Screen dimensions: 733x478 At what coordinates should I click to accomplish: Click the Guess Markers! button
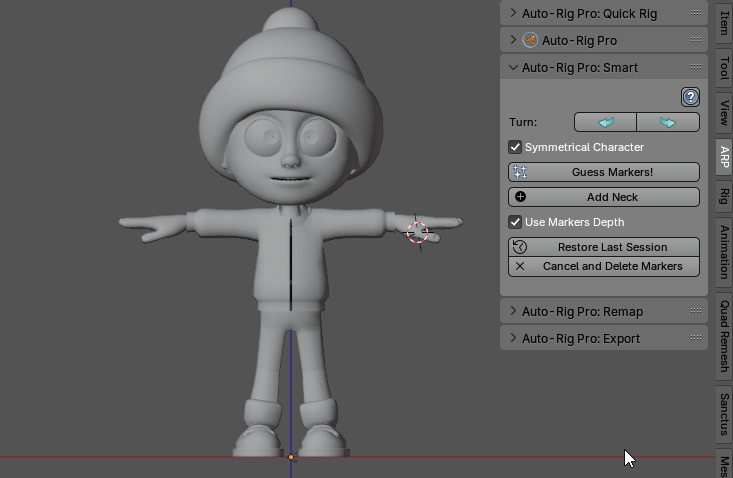[604, 172]
